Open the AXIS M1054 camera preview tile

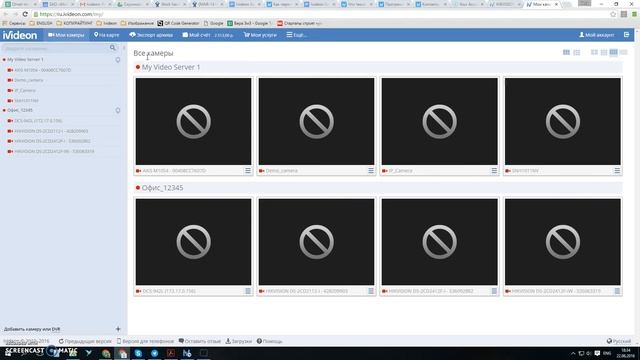(193, 121)
